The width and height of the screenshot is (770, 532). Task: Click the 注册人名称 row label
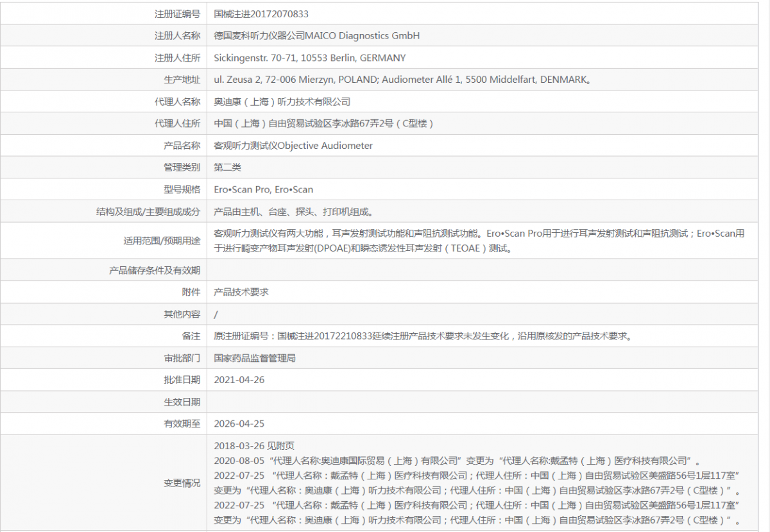pos(177,36)
